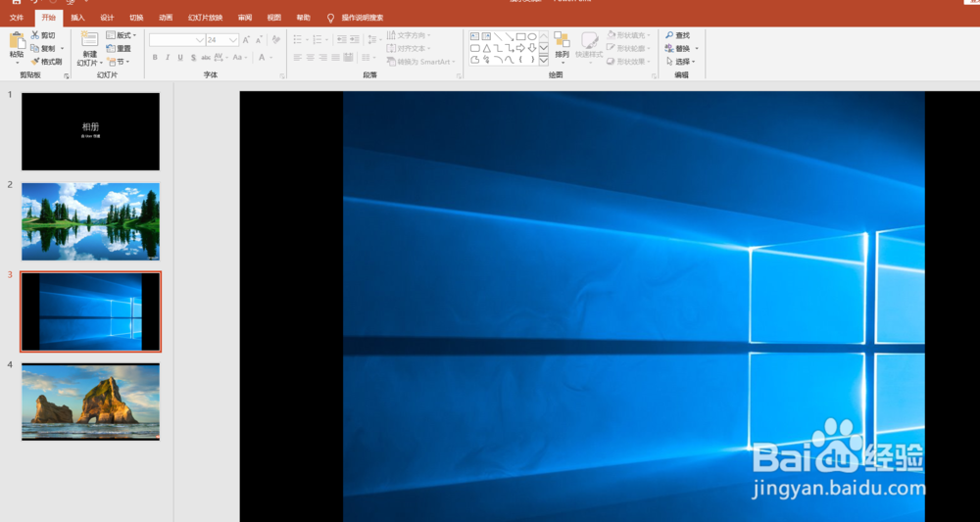Click the Copy (复制) icon
Viewport: 980px width, 522px height.
35,48
